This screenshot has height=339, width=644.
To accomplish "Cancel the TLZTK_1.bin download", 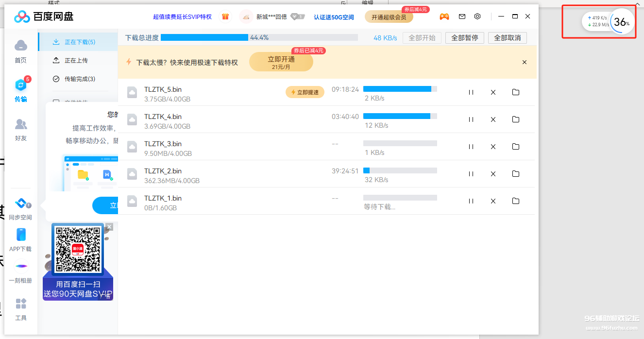I will click(x=493, y=201).
